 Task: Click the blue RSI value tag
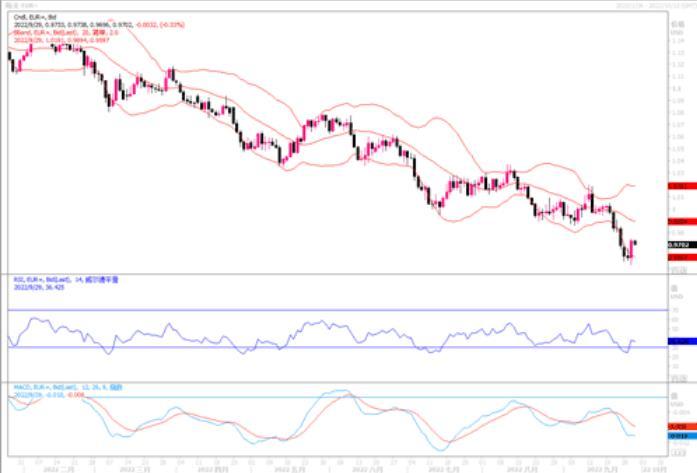pos(678,342)
